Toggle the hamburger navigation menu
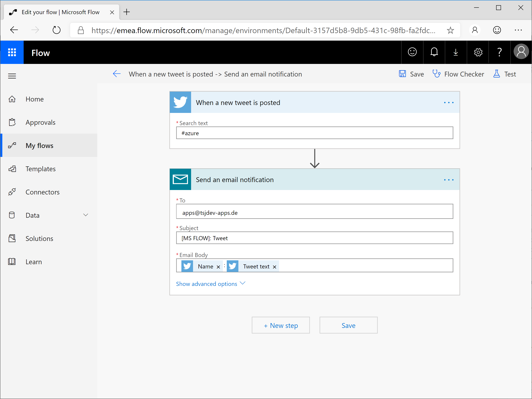Image resolution: width=532 pixels, height=399 pixels. click(x=12, y=76)
